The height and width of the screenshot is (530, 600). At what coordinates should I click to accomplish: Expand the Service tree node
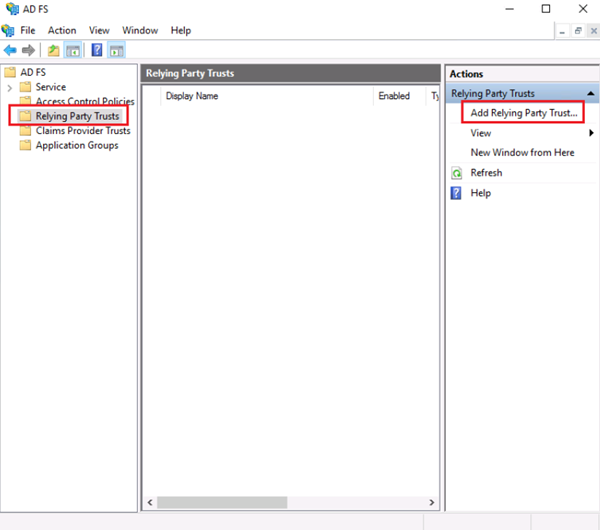[x=10, y=88]
